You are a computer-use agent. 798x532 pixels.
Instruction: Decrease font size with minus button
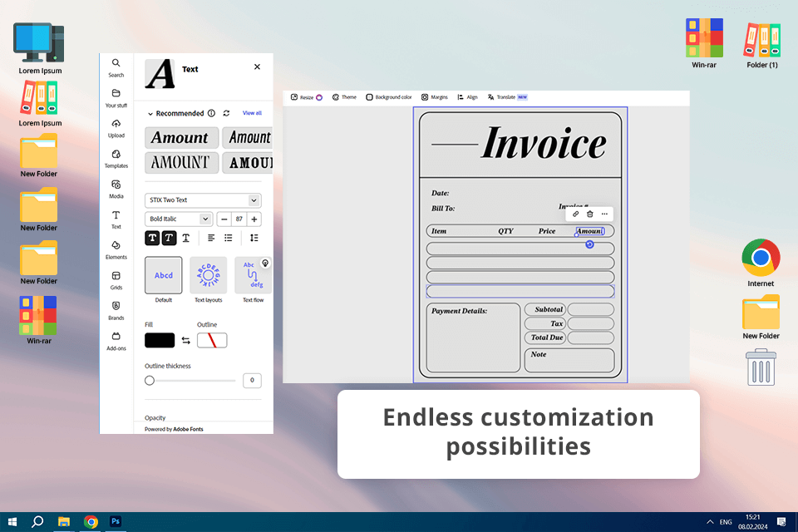(224, 219)
